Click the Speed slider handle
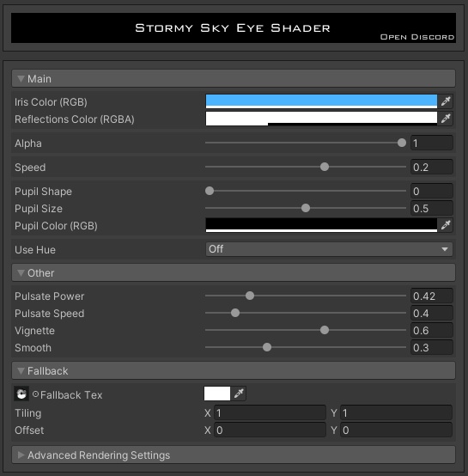 pos(325,167)
